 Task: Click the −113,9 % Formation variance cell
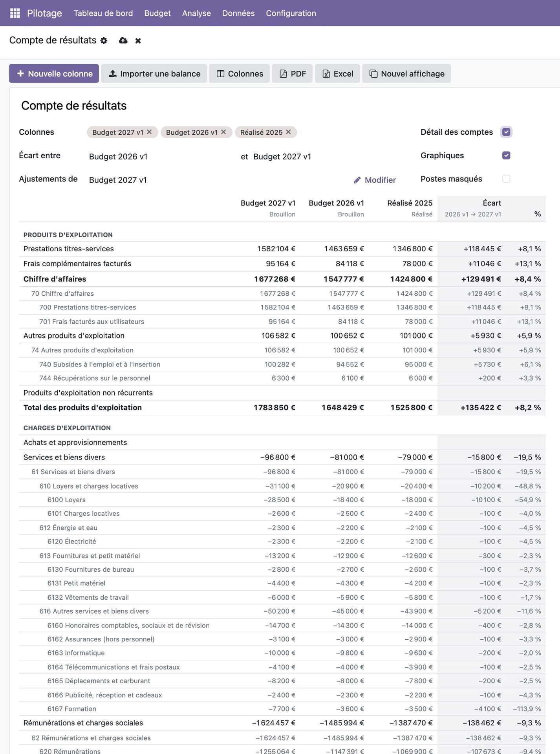(527, 709)
